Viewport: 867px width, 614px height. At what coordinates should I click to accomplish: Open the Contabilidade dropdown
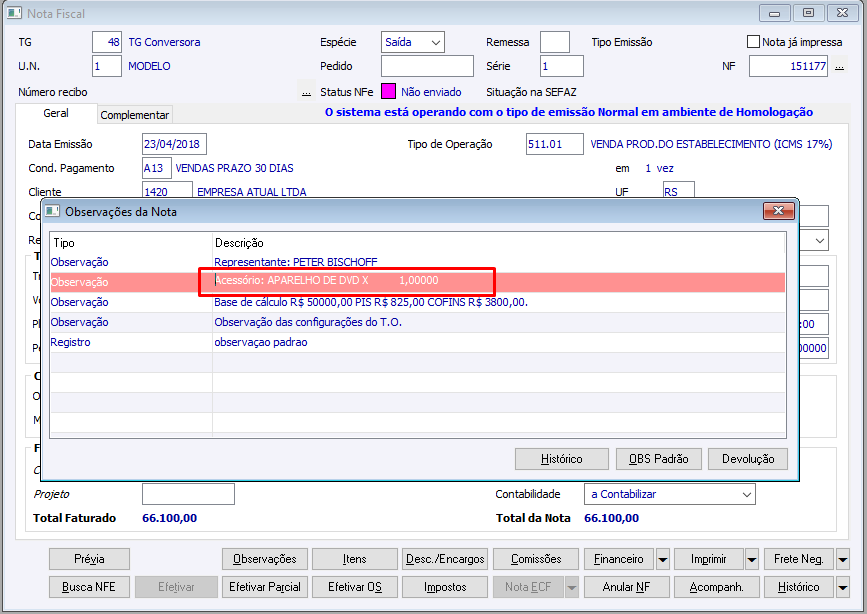(x=746, y=495)
